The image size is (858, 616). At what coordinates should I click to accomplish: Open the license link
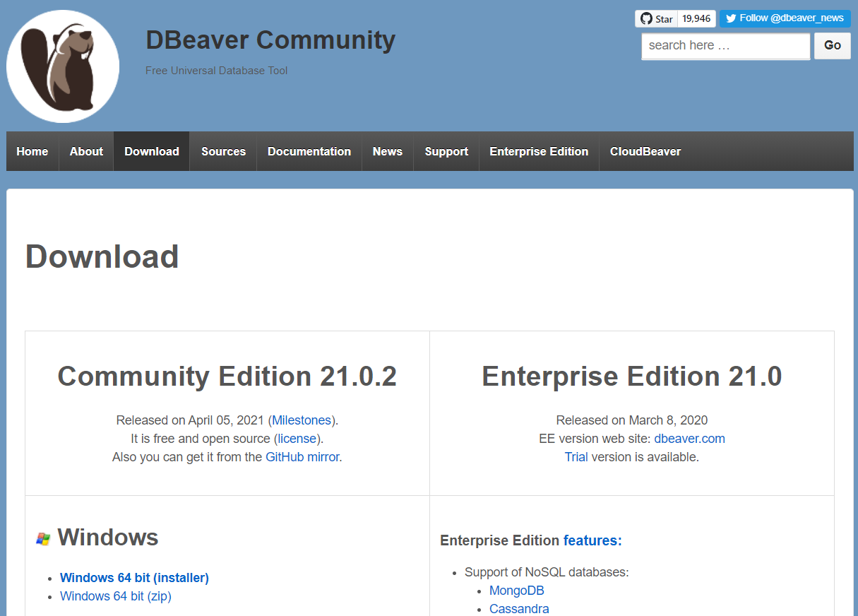[297, 439]
